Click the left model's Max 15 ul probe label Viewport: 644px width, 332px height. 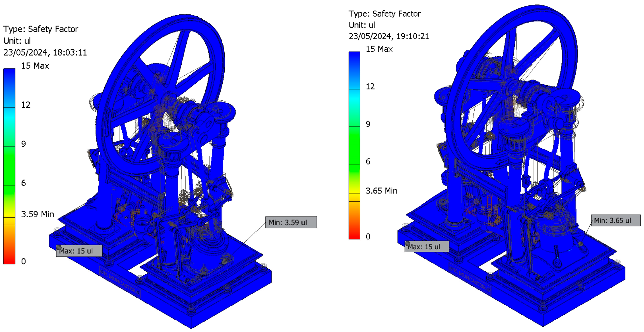[79, 251]
